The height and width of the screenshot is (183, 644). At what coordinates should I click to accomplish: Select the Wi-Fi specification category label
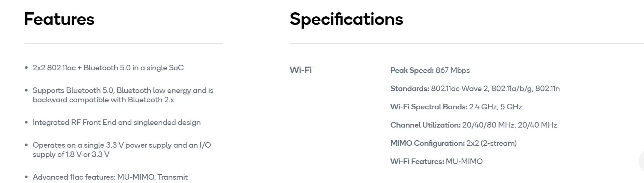tap(300, 70)
